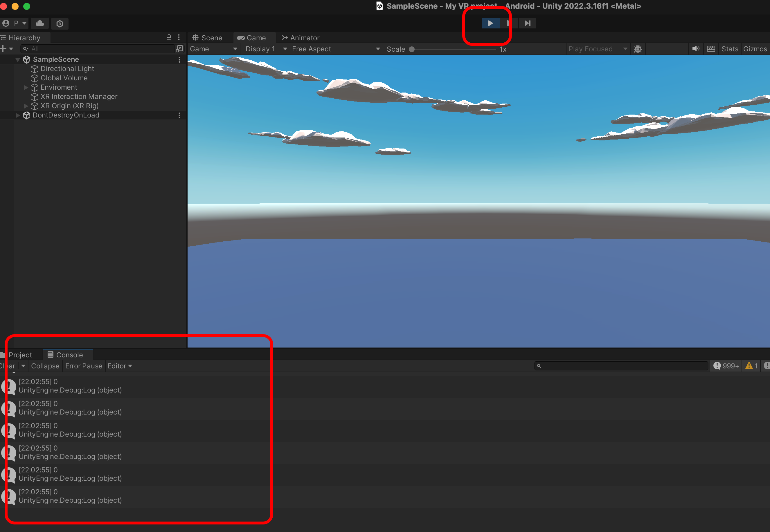The image size is (770, 532).
Task: Toggle Collapse in the Console
Action: pyautogui.click(x=45, y=366)
